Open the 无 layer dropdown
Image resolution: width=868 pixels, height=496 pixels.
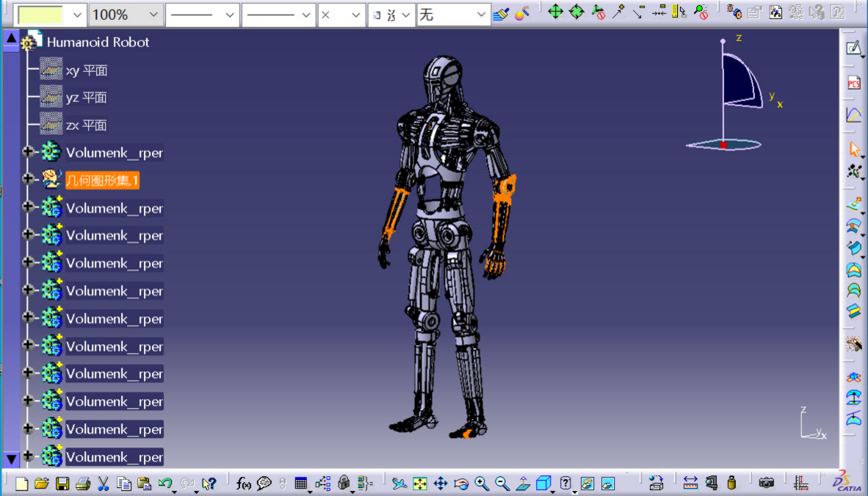point(481,15)
